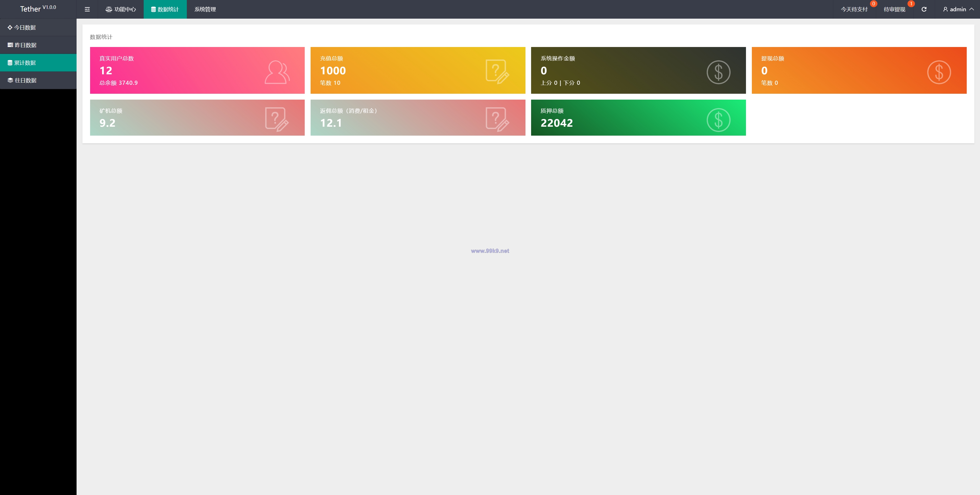The width and height of the screenshot is (980, 495).
Task: Click the refresh icon in header
Action: click(924, 9)
